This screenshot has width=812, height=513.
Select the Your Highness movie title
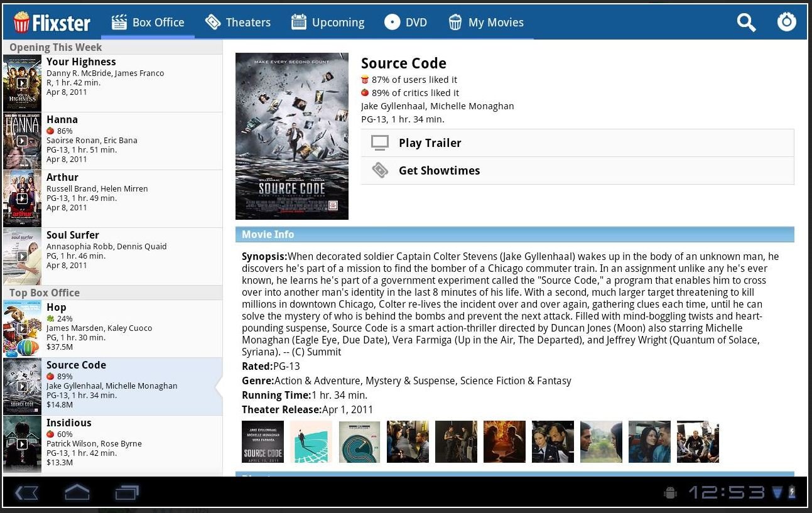81,62
